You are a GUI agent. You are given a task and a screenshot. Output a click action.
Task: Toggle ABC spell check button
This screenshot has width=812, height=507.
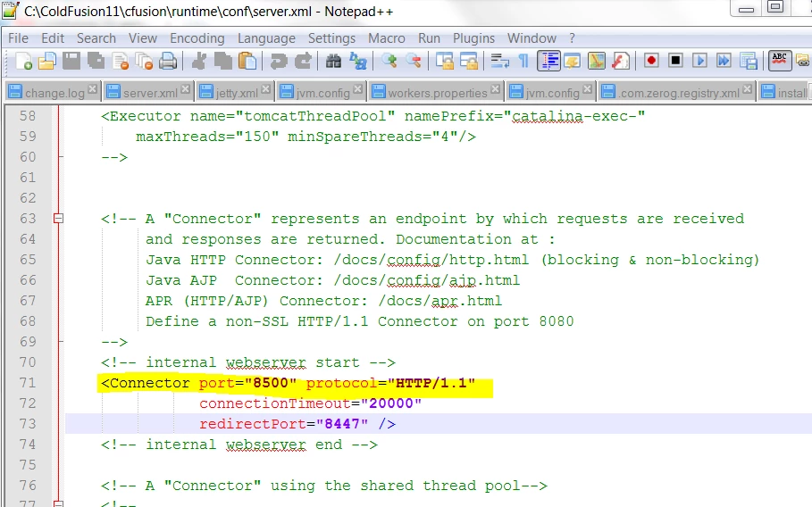click(779, 61)
